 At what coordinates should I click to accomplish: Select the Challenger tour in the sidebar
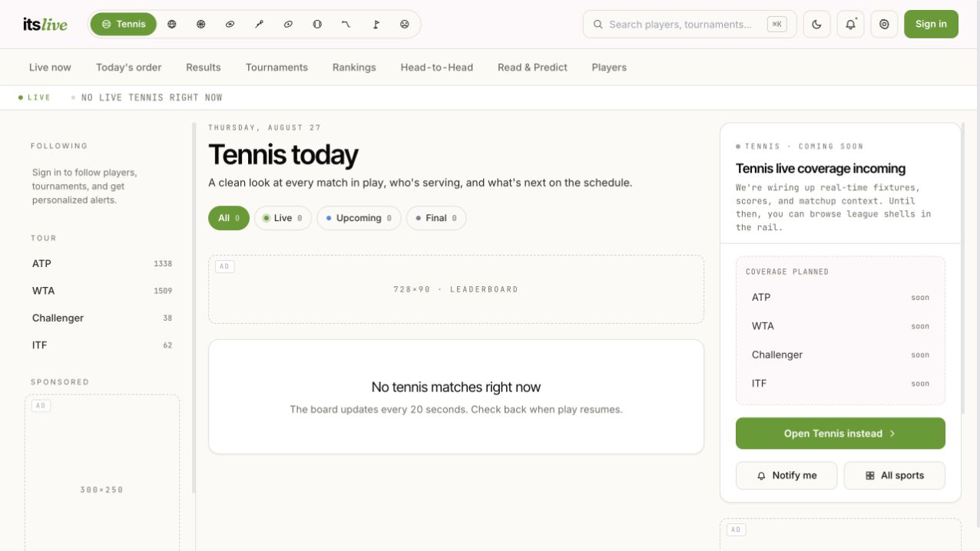tap(102, 318)
